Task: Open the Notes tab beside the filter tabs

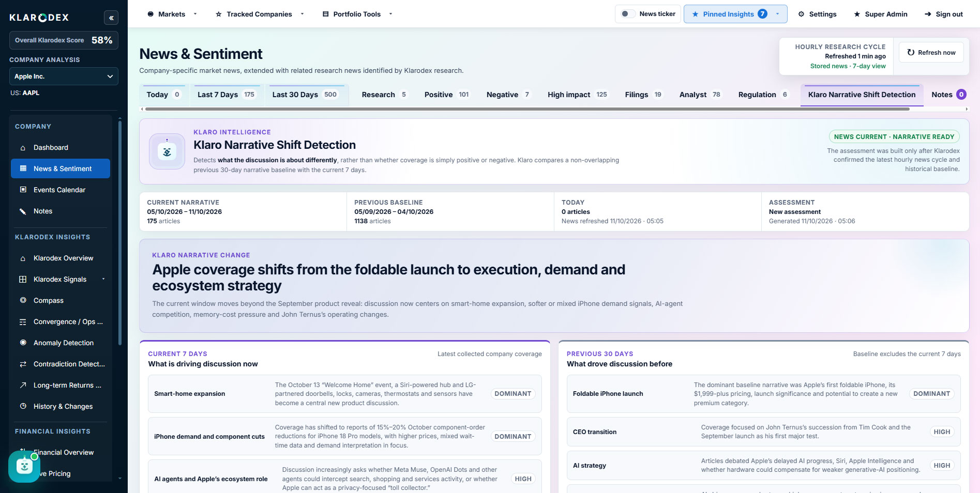Action: click(x=948, y=95)
